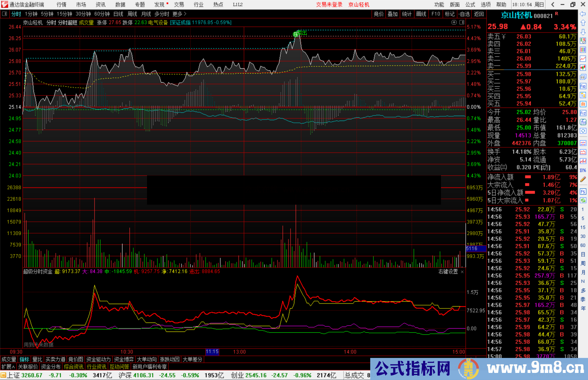This screenshot has width=588, height=380.
Task: Switch to the 日线 period tab
Action: (x=118, y=14)
